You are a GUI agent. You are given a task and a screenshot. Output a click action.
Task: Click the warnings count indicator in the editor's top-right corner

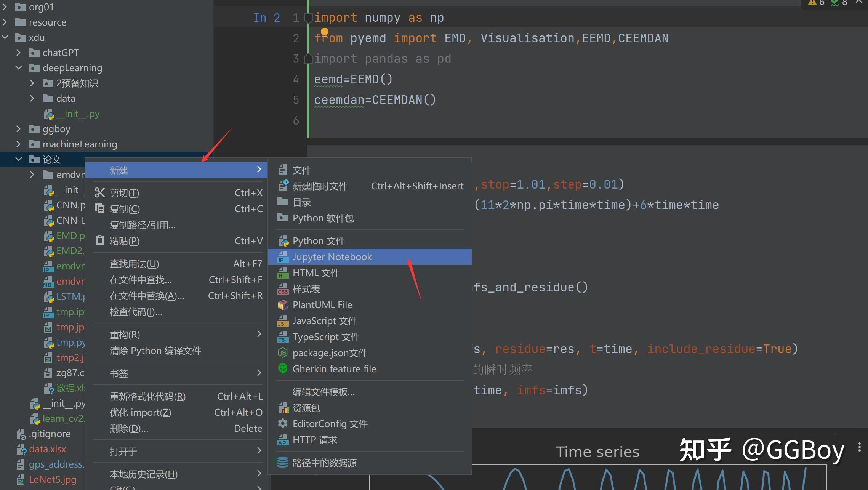point(816,3)
